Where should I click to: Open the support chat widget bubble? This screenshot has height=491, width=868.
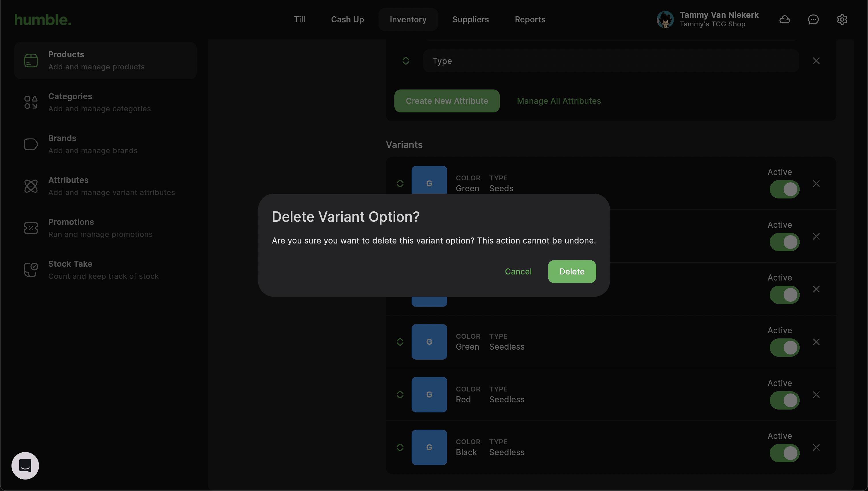tap(25, 466)
